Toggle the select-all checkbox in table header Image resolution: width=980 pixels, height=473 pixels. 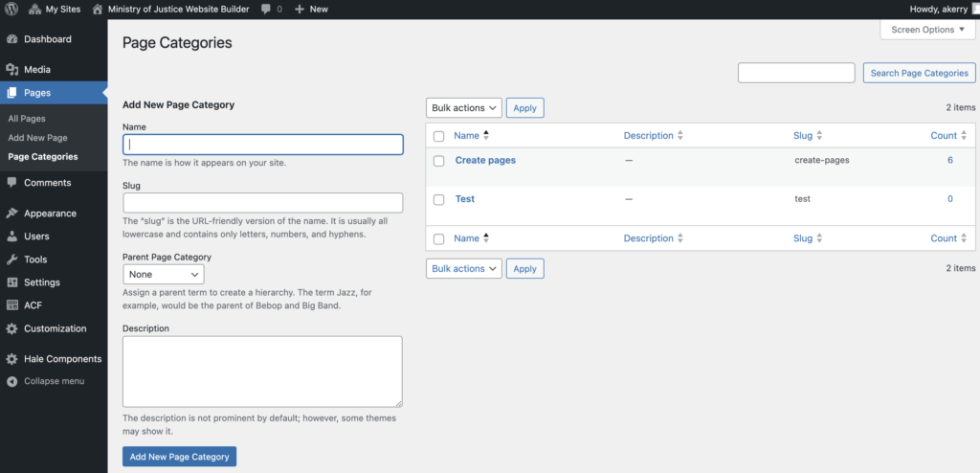click(439, 136)
